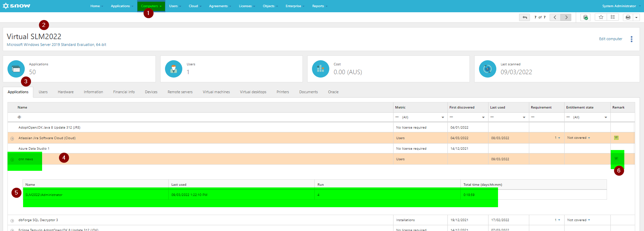Open the three-dot more options menu

(x=631, y=39)
